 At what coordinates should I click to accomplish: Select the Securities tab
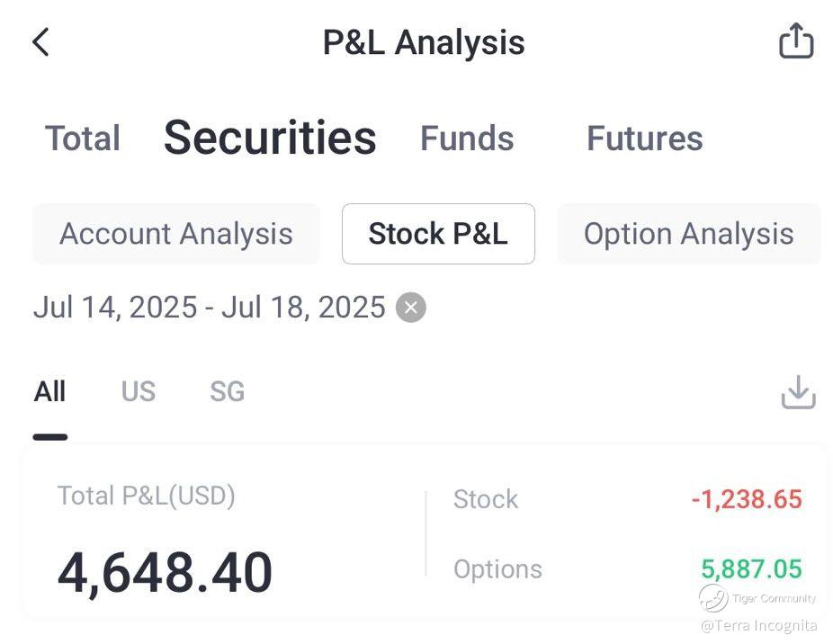click(270, 138)
